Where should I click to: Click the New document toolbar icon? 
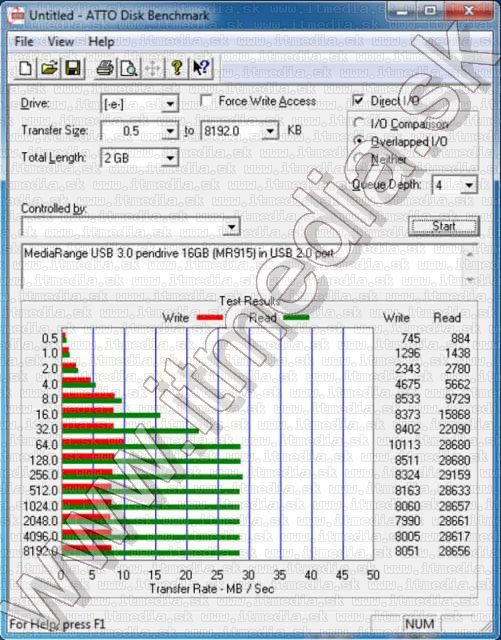click(25, 68)
